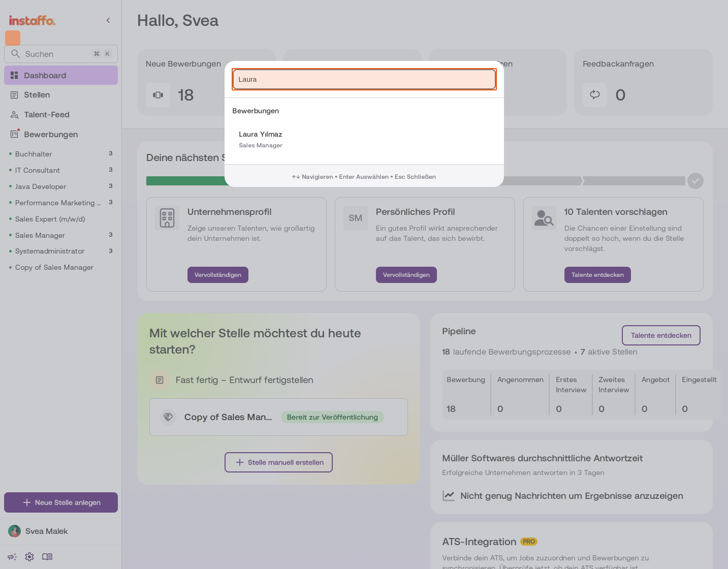The height and width of the screenshot is (569, 728).
Task: Open the book documentation icon
Action: click(x=47, y=557)
